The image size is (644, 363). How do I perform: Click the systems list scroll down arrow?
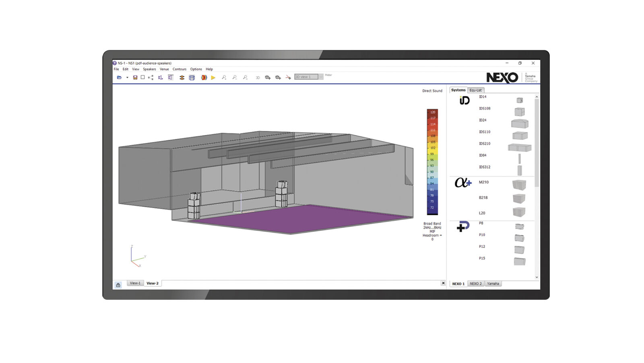pos(537,277)
